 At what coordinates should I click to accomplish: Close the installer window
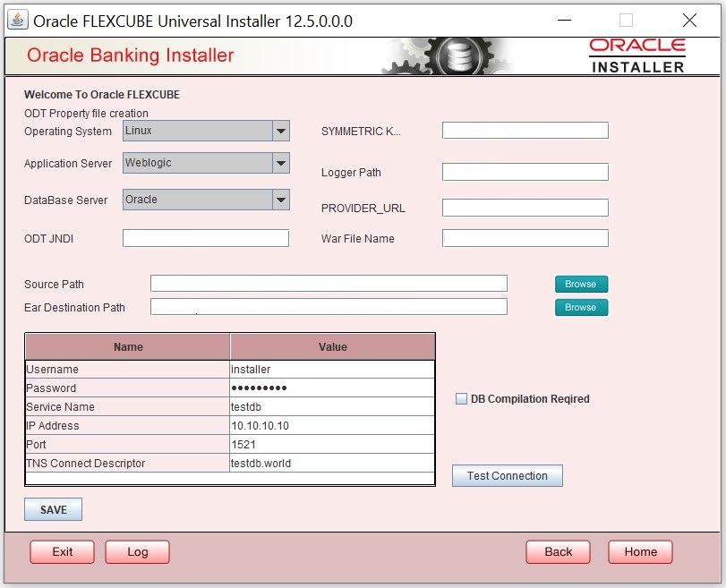click(689, 21)
